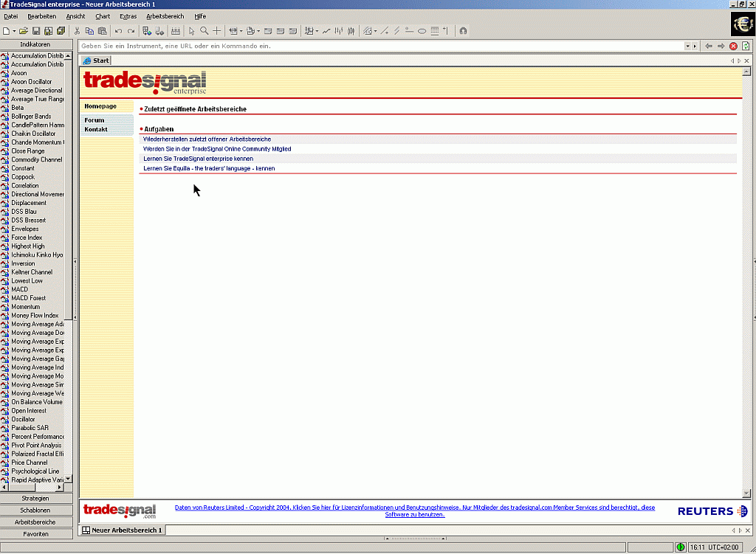
Task: Click the Open folder toolbar icon
Action: click(x=23, y=31)
